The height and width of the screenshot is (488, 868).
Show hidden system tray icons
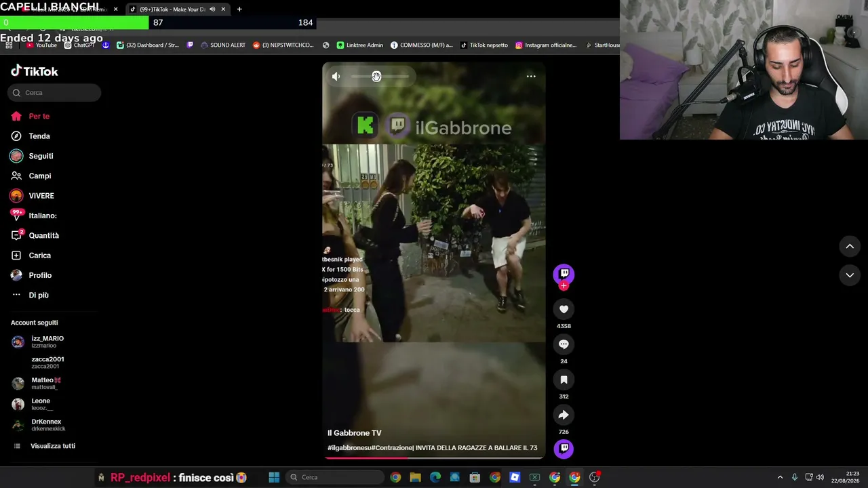tap(780, 477)
